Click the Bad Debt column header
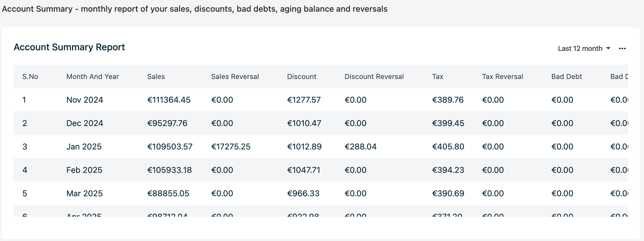This screenshot has width=644, height=241. pyautogui.click(x=566, y=77)
